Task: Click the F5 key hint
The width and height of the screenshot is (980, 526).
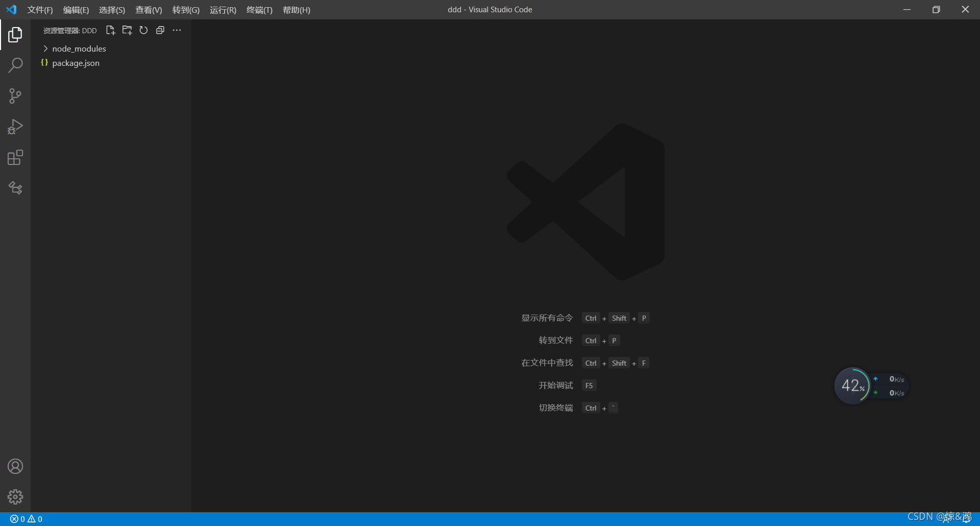Action: (589, 386)
